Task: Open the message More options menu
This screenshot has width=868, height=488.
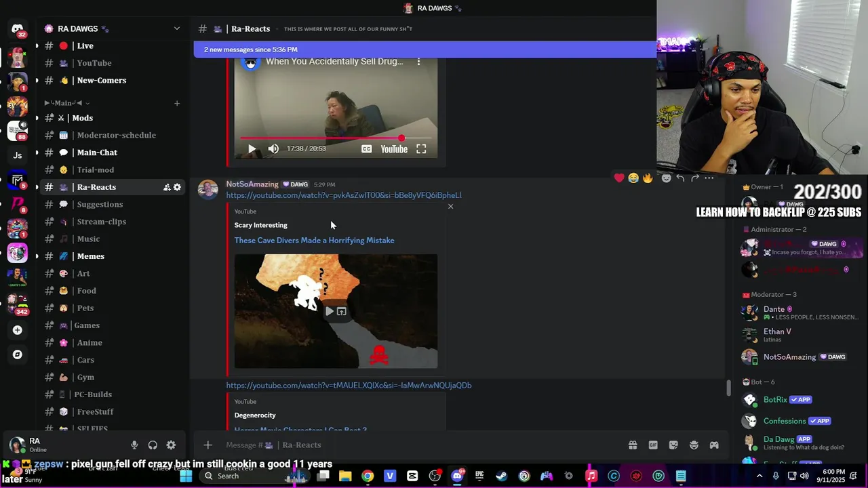Action: coord(709,178)
